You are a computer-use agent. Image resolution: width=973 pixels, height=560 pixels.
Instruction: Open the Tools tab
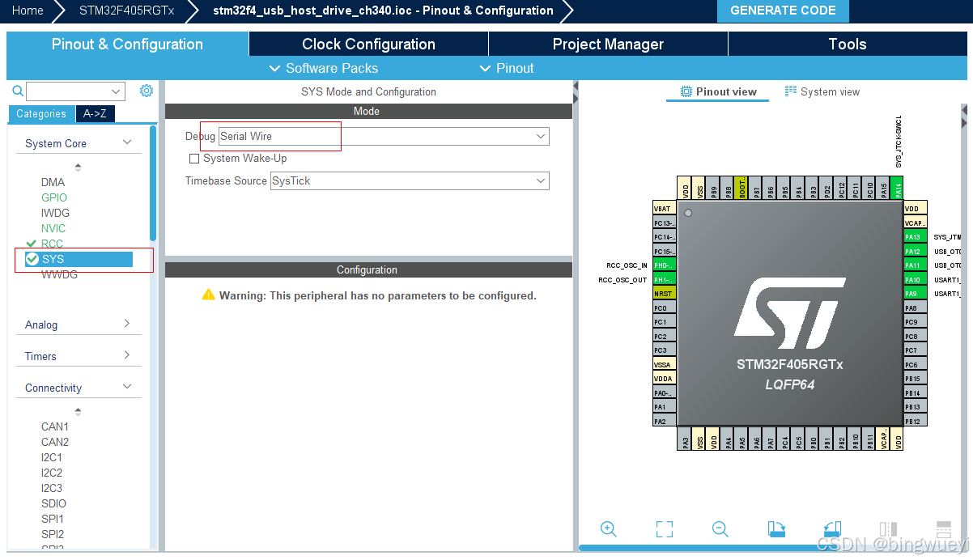pyautogui.click(x=848, y=44)
